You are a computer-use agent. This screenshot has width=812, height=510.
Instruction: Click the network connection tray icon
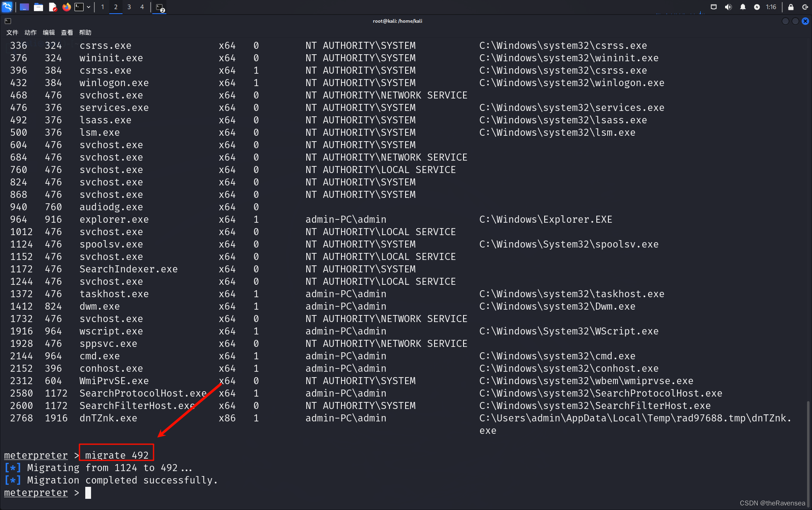click(x=714, y=7)
